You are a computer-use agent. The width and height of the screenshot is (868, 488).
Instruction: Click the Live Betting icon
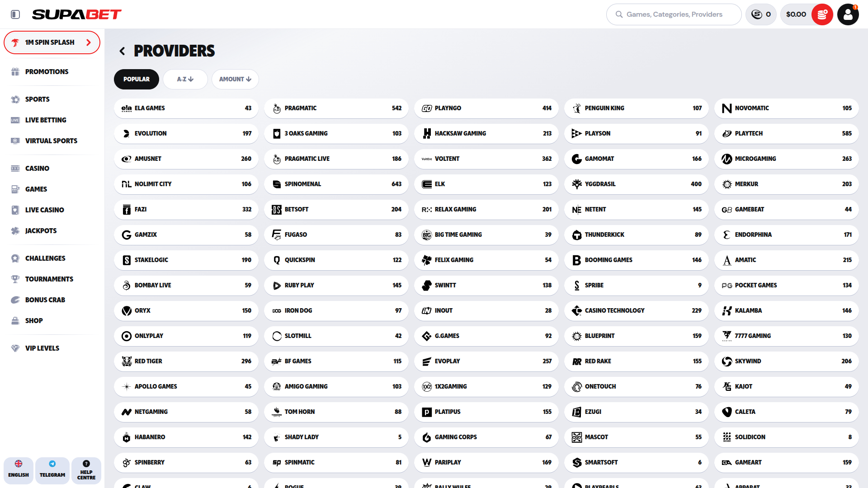[x=15, y=120]
